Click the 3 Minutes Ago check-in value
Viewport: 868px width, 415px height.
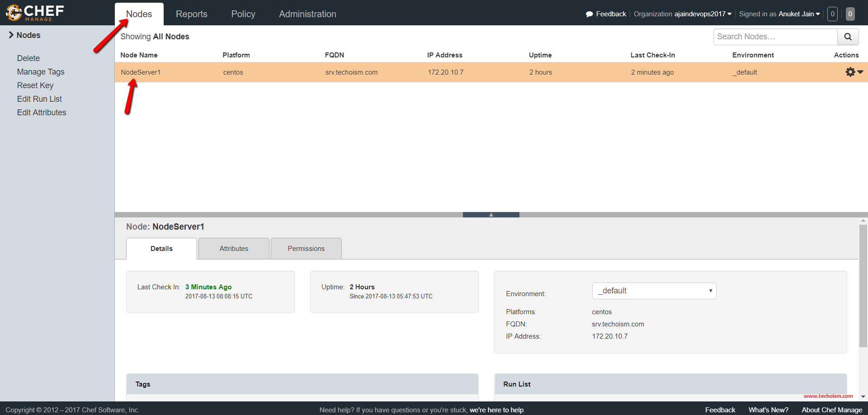[208, 287]
